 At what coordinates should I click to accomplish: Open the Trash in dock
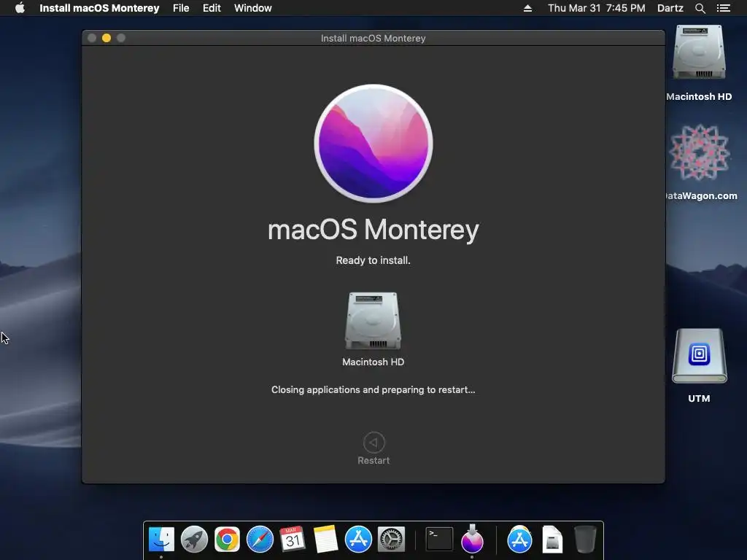pos(585,540)
